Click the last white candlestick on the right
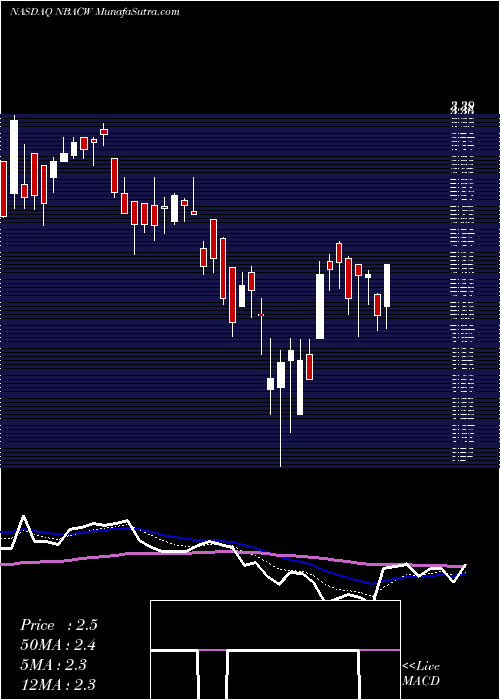The width and height of the screenshot is (500, 700). pos(387,296)
